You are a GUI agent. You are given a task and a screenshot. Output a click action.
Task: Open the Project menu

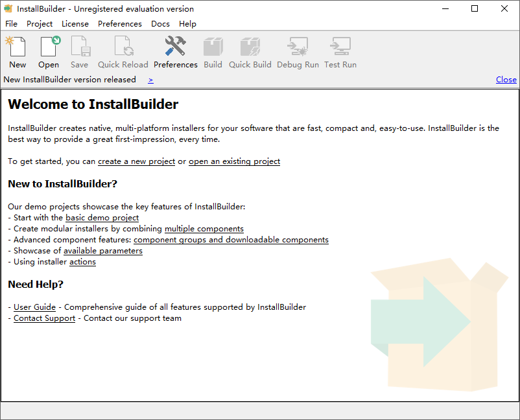[40, 24]
